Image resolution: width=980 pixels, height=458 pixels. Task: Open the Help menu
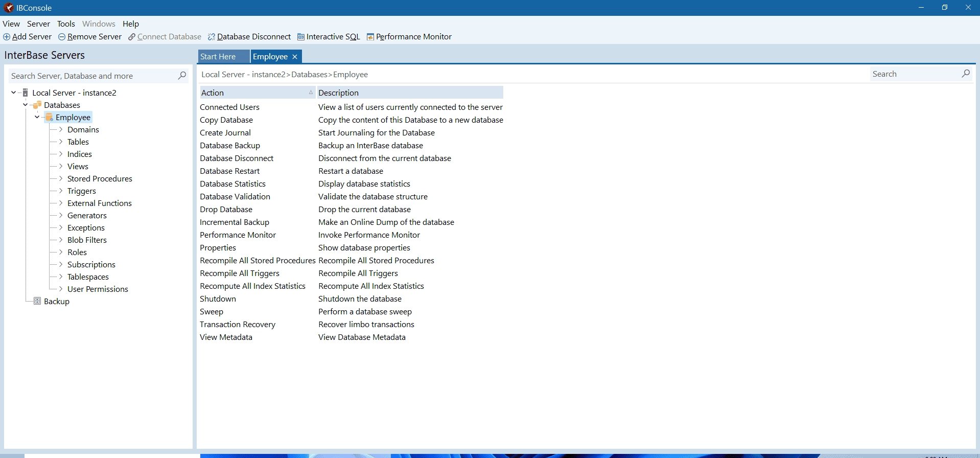point(131,24)
